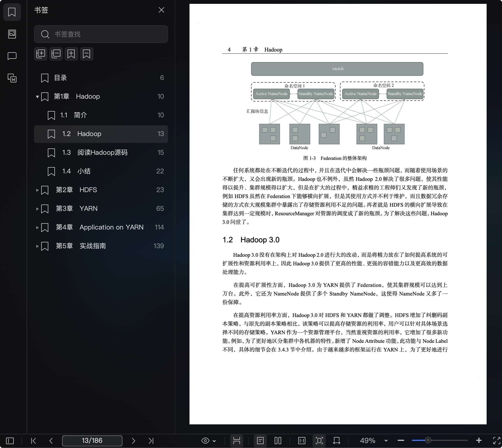Click the zoom slider handle
502x448 pixels.
point(428,440)
